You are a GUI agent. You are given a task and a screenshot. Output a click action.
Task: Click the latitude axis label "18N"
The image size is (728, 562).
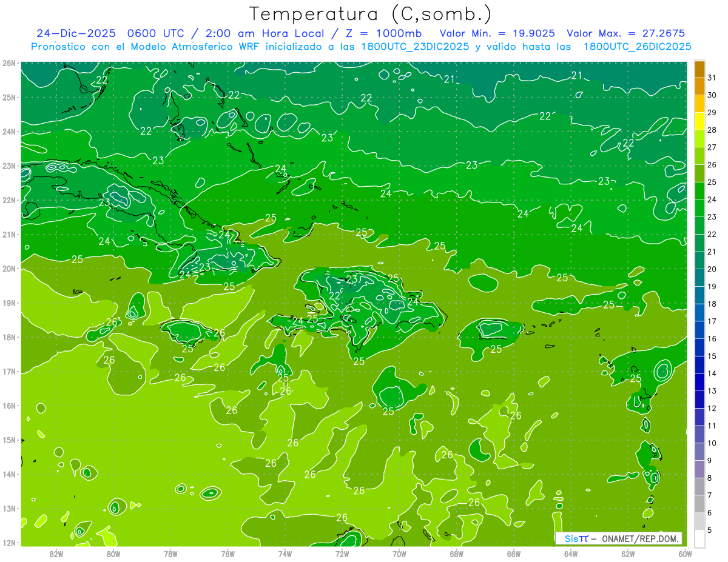pyautogui.click(x=9, y=337)
